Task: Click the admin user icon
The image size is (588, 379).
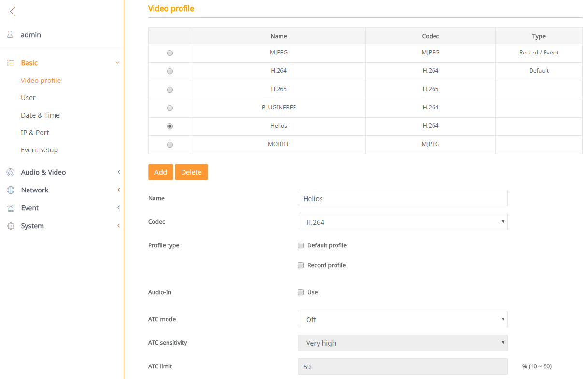Action: coord(10,35)
